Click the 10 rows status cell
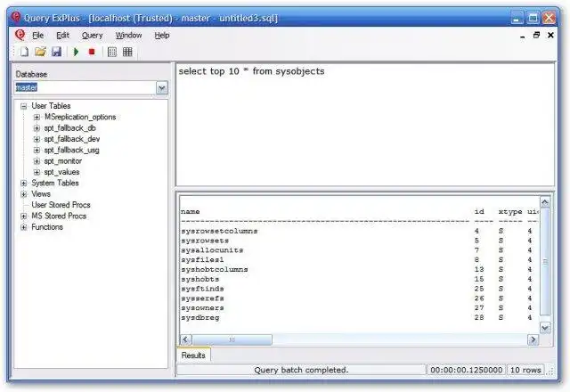Image resolution: width=570 pixels, height=392 pixels. (x=525, y=371)
